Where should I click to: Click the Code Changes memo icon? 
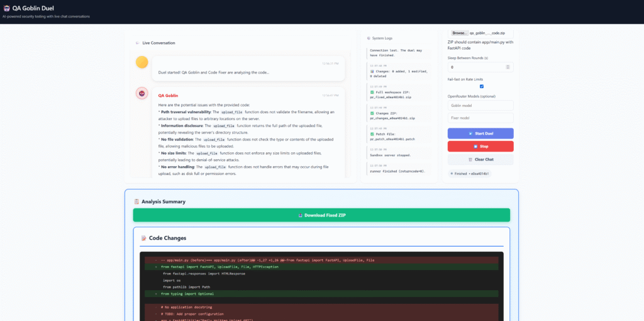[143, 238]
